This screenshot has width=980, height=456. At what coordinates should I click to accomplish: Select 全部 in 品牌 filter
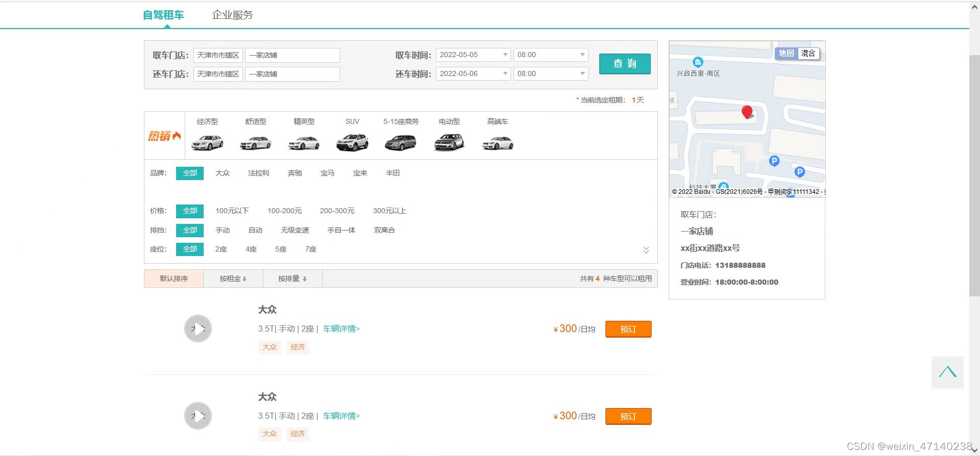click(x=190, y=173)
